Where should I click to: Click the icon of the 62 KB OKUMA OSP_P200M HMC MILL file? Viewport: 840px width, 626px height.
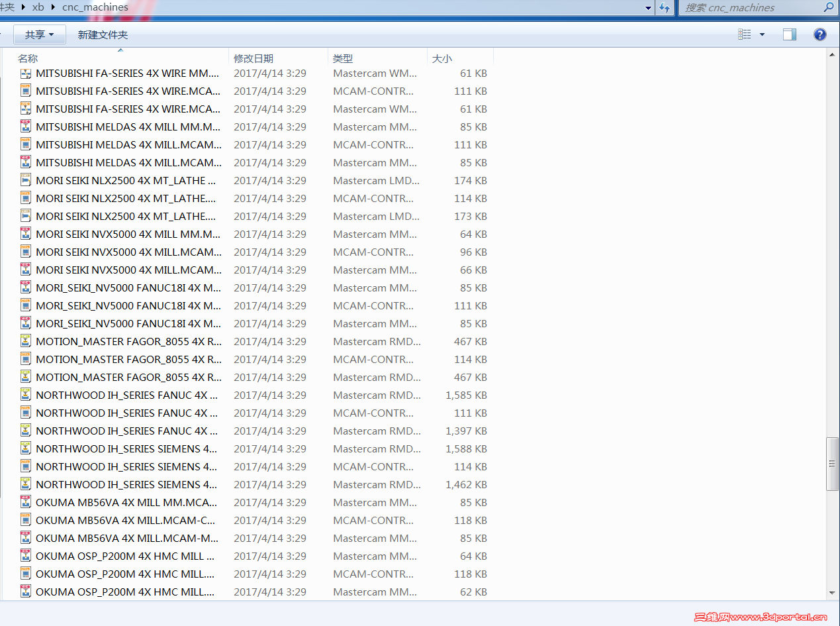tap(25, 592)
